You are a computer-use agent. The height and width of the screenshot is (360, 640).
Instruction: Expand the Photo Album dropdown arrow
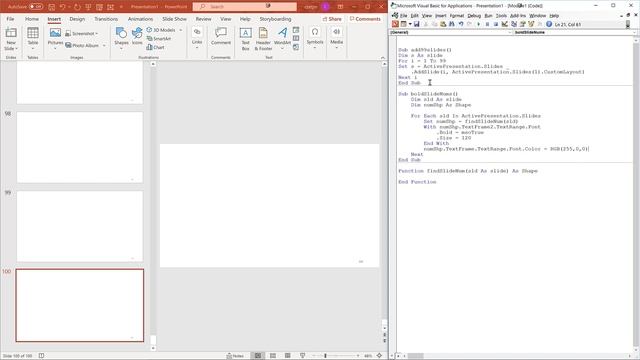click(x=104, y=45)
